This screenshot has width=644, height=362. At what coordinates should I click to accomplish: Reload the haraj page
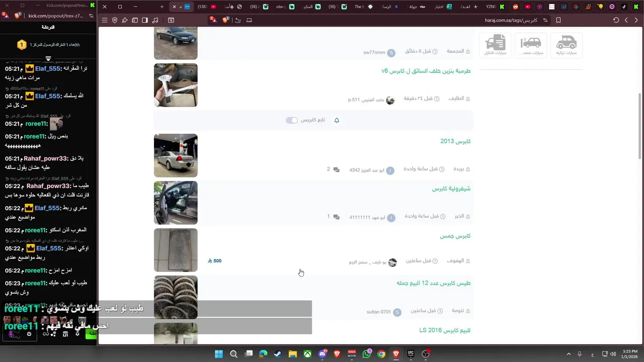pyautogui.click(x=616, y=20)
